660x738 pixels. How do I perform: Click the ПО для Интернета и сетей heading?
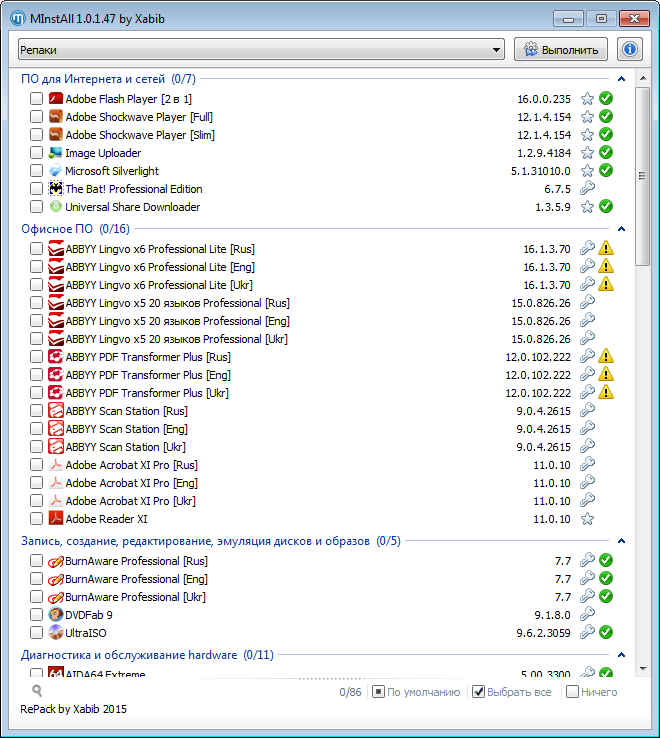click(x=108, y=79)
